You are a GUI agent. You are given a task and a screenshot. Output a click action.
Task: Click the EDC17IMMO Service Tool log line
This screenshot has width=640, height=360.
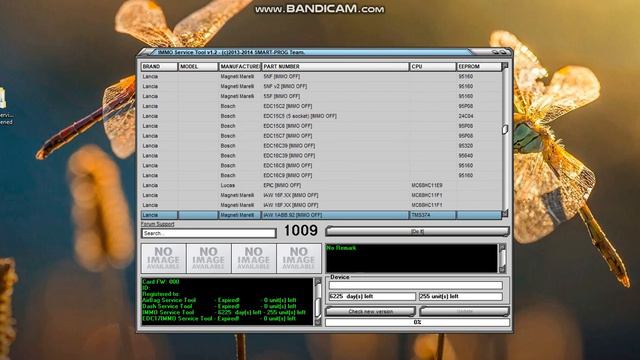(x=219, y=318)
